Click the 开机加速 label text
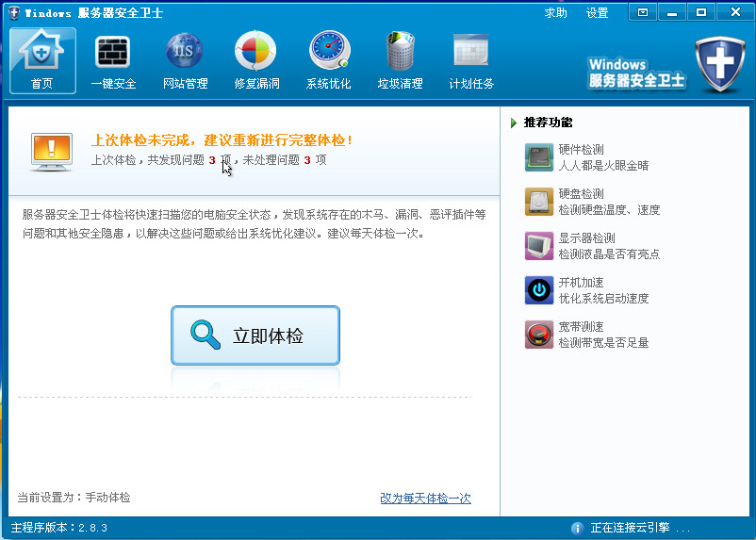 [x=581, y=283]
